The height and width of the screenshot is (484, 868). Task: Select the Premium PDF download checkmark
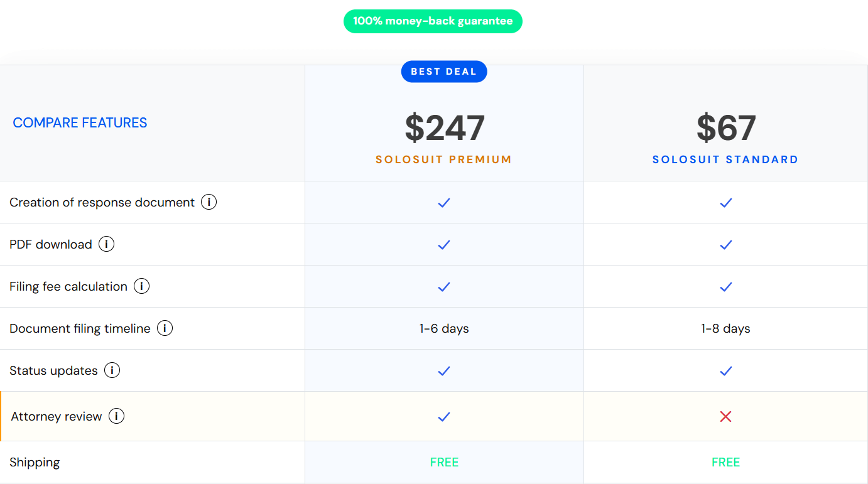(444, 244)
